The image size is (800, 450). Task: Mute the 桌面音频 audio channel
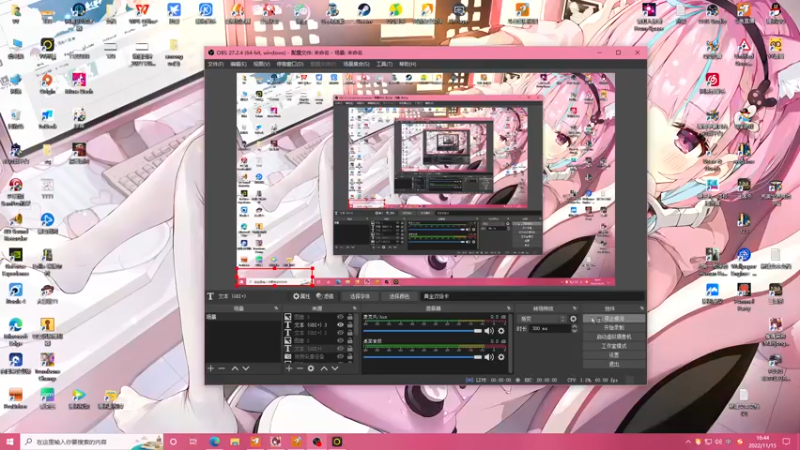pos(489,357)
